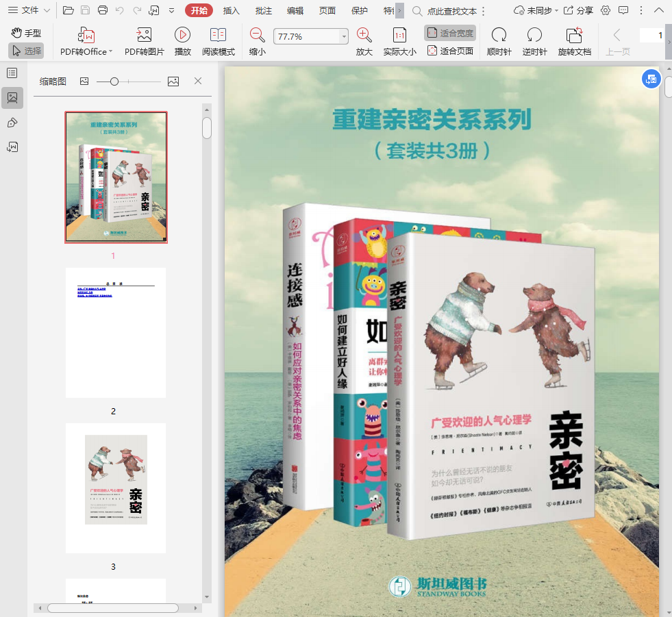Toggle the thumbnail panel sidebar icon
Screen dimensions: 672x617
point(12,98)
